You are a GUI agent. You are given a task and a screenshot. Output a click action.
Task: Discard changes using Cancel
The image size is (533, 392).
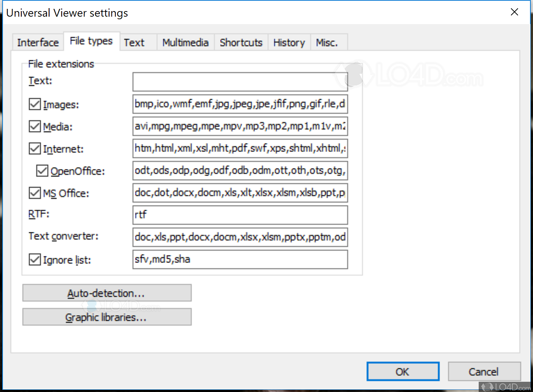(484, 371)
